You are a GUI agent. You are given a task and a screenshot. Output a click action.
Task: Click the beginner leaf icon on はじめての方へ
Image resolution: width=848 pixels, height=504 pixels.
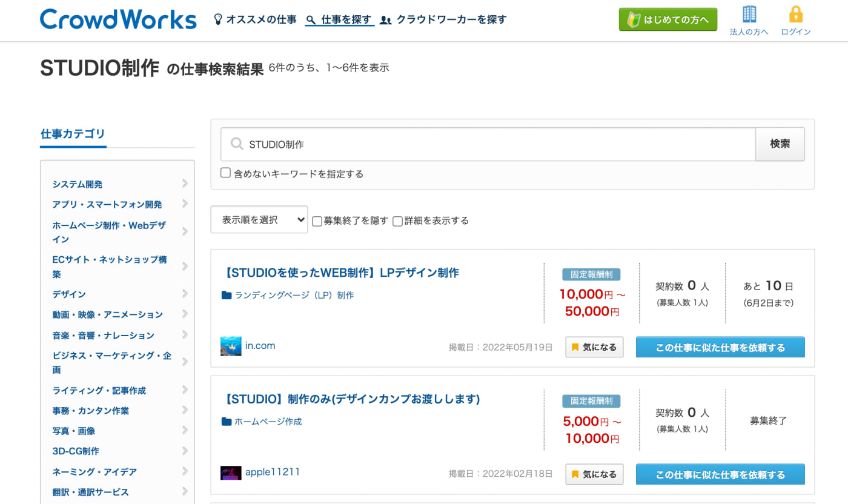tap(634, 19)
